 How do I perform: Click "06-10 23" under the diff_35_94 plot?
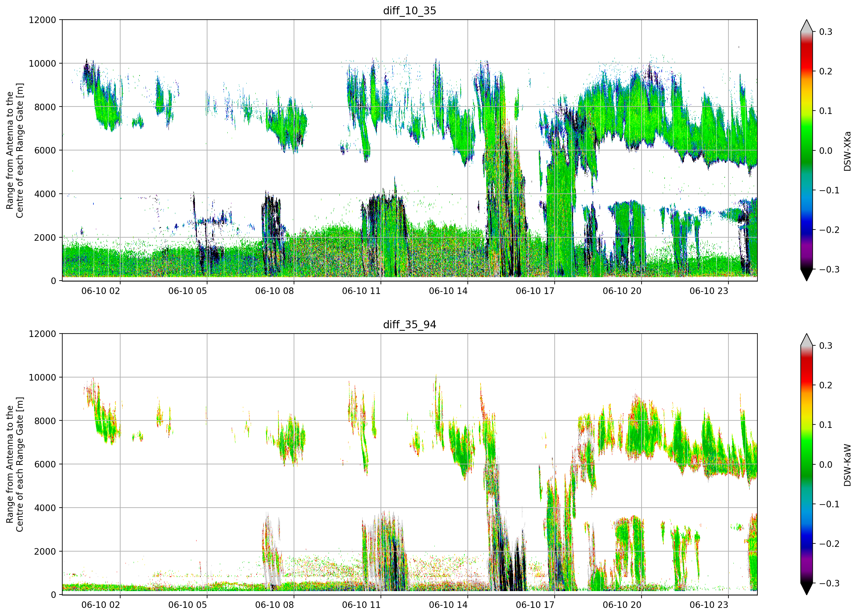pos(709,605)
